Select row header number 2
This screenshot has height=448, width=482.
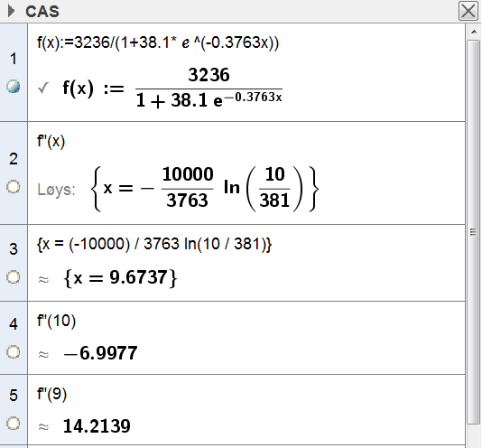click(x=14, y=159)
